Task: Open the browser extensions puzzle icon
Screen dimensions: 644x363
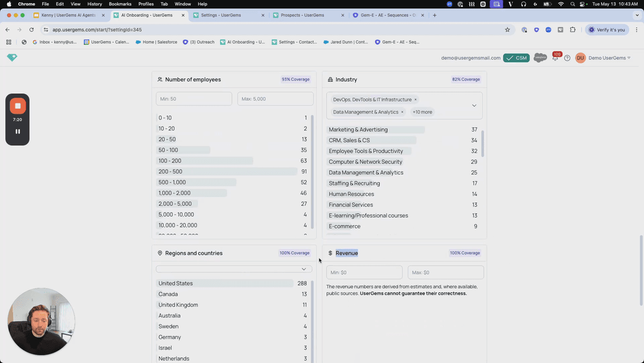Action: (572, 30)
